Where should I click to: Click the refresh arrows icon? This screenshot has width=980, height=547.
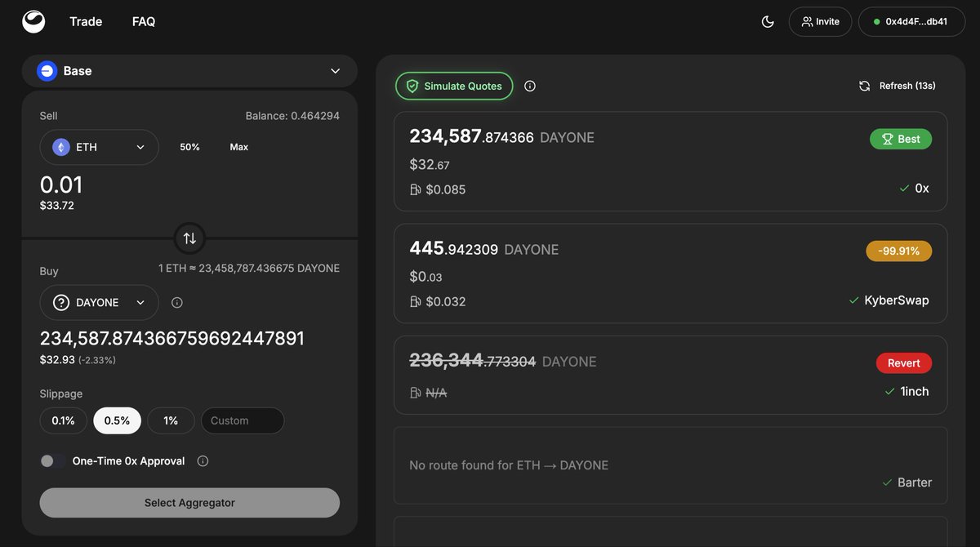tap(865, 86)
